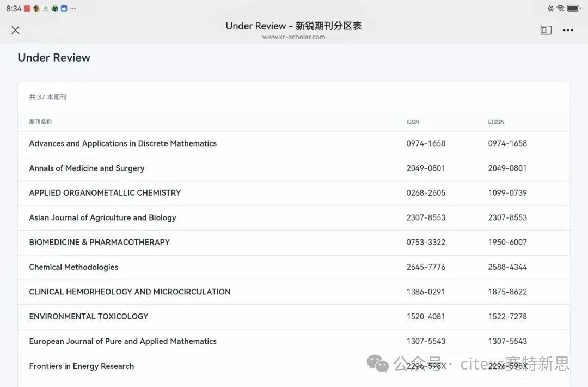The height and width of the screenshot is (387, 588).
Task: Open the three-dot more options menu
Action: pos(568,30)
